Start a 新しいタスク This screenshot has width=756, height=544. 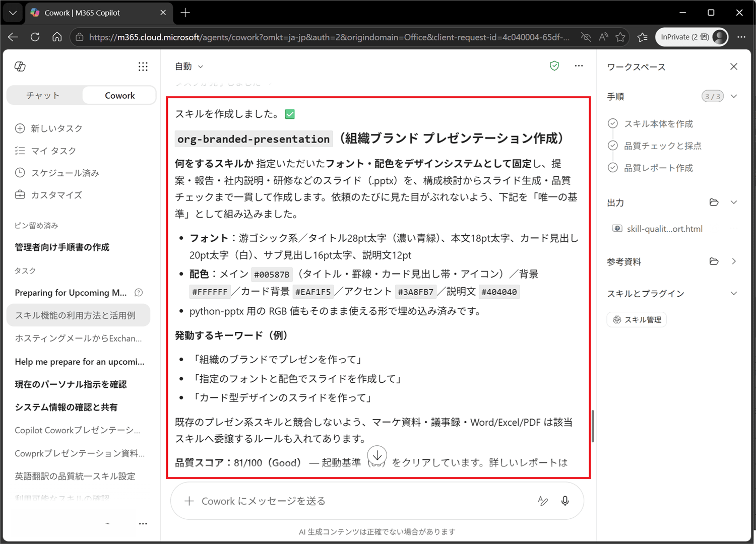tap(49, 128)
